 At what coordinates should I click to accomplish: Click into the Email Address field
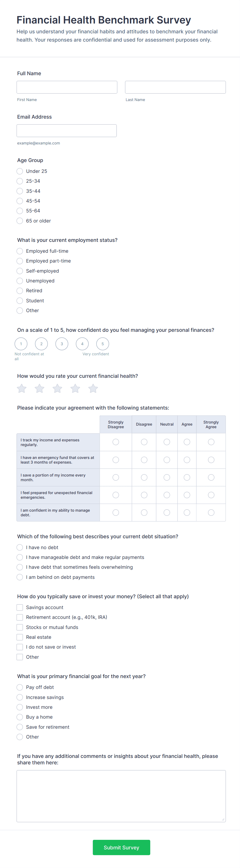pos(67,131)
